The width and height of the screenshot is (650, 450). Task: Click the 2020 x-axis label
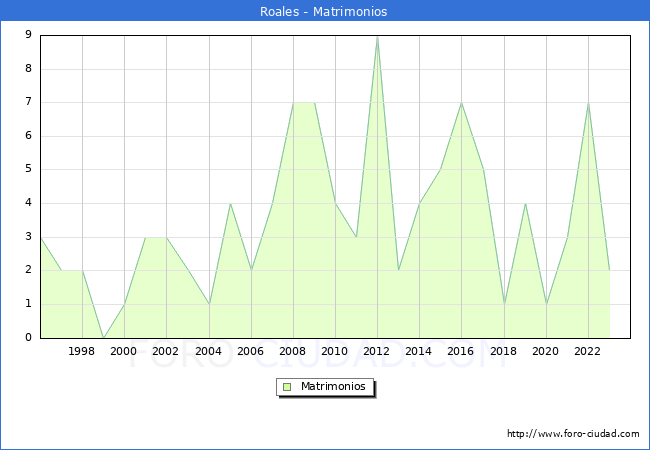tap(546, 351)
